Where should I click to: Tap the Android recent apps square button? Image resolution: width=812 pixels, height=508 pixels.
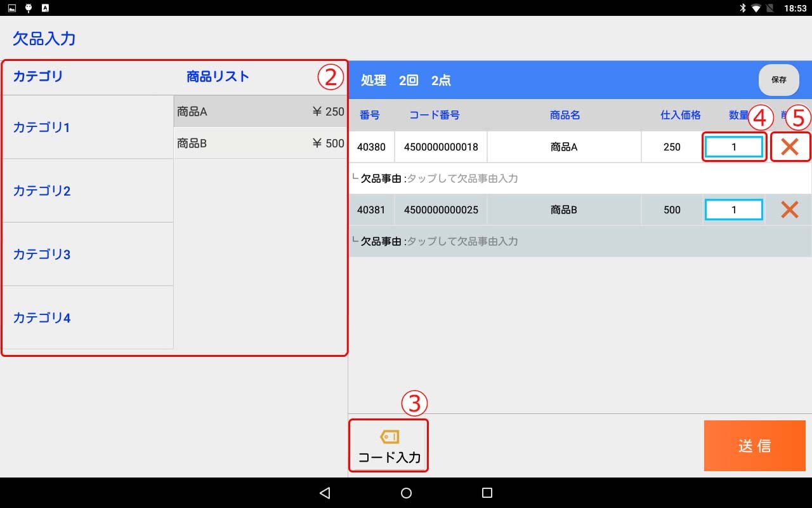[x=487, y=493]
